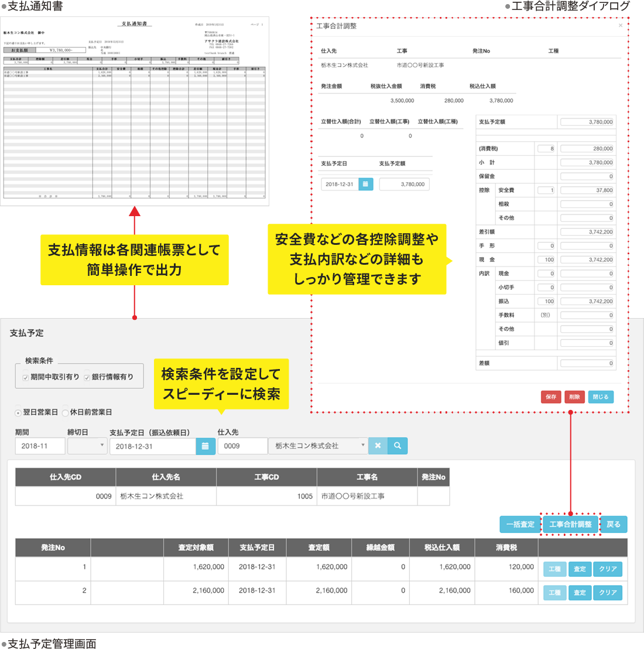Open the calendar icon in 工事合計調整 dialog
This screenshot has height=649, width=644.
tap(366, 184)
